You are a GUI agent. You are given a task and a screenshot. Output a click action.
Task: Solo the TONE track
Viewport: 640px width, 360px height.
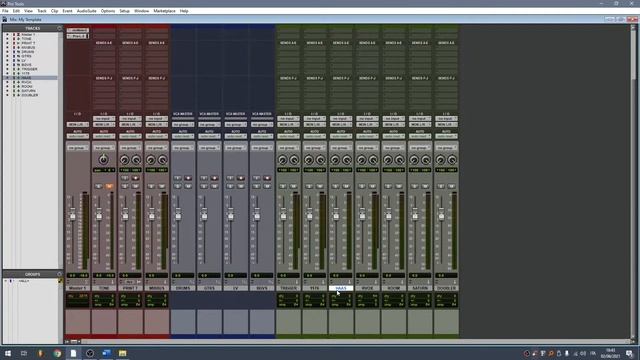click(x=99, y=186)
